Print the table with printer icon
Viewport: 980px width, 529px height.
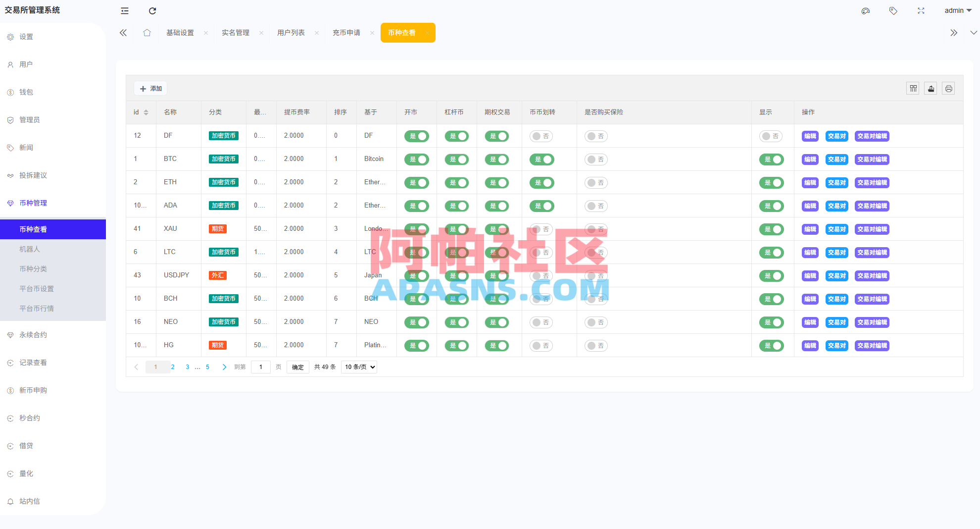[948, 89]
